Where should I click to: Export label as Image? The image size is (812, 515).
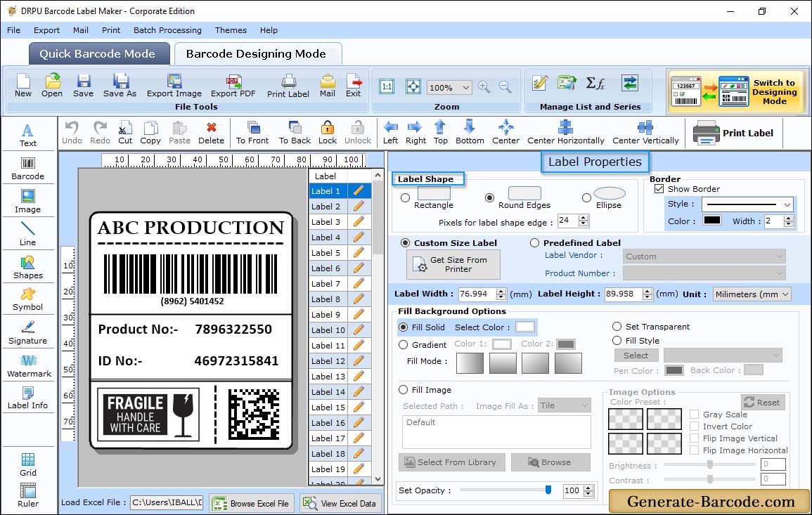[174, 86]
